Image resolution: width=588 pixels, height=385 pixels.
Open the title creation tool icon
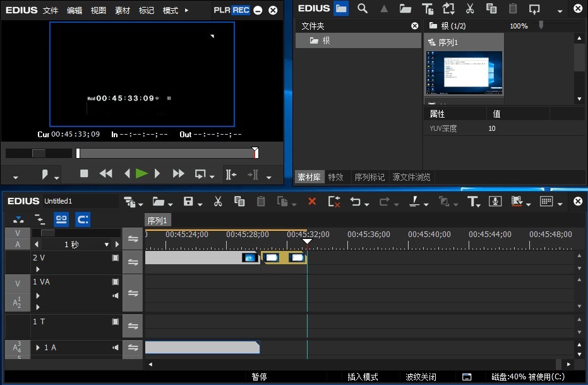[x=473, y=201]
